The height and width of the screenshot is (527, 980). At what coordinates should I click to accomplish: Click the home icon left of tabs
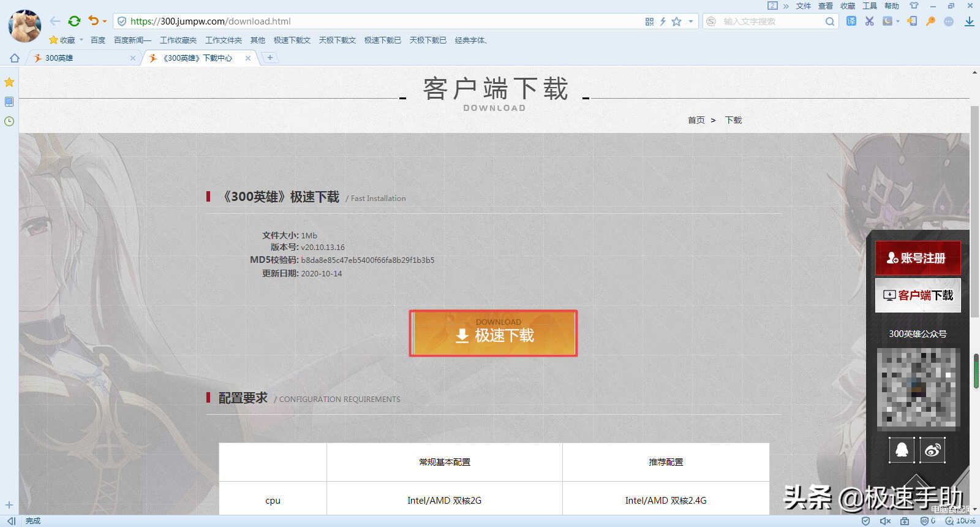(x=15, y=58)
